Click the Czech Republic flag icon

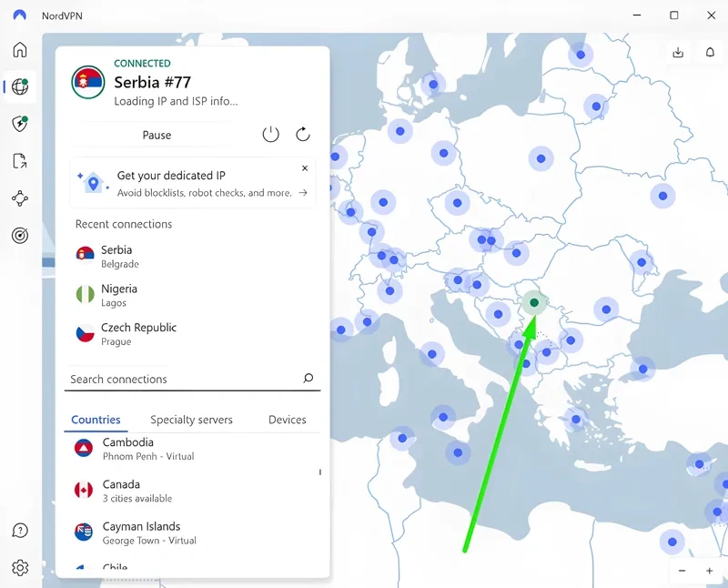tap(85, 333)
